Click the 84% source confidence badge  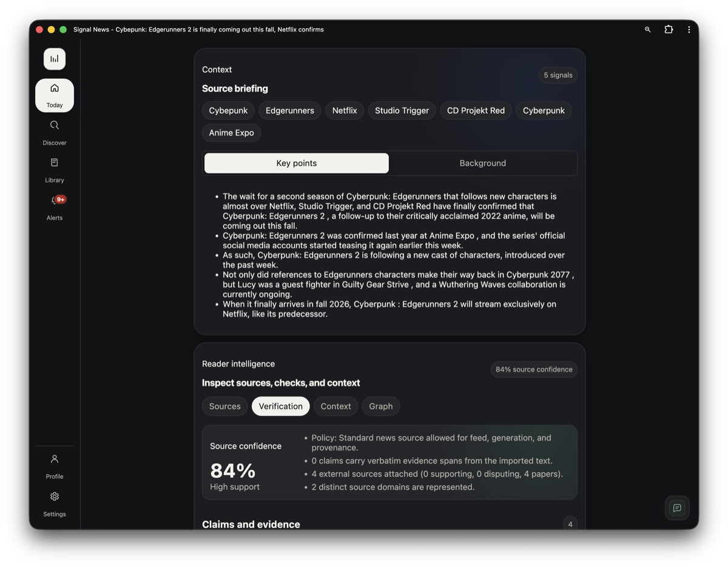534,369
